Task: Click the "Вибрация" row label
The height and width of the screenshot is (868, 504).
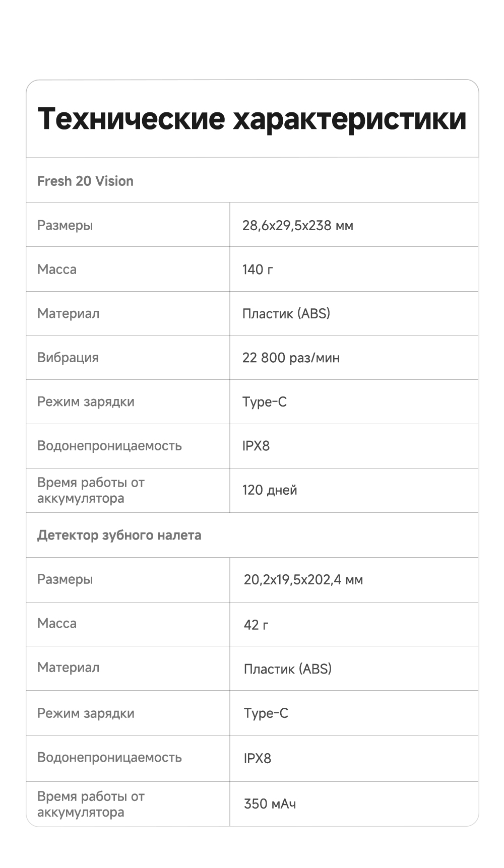Action: coord(68,358)
